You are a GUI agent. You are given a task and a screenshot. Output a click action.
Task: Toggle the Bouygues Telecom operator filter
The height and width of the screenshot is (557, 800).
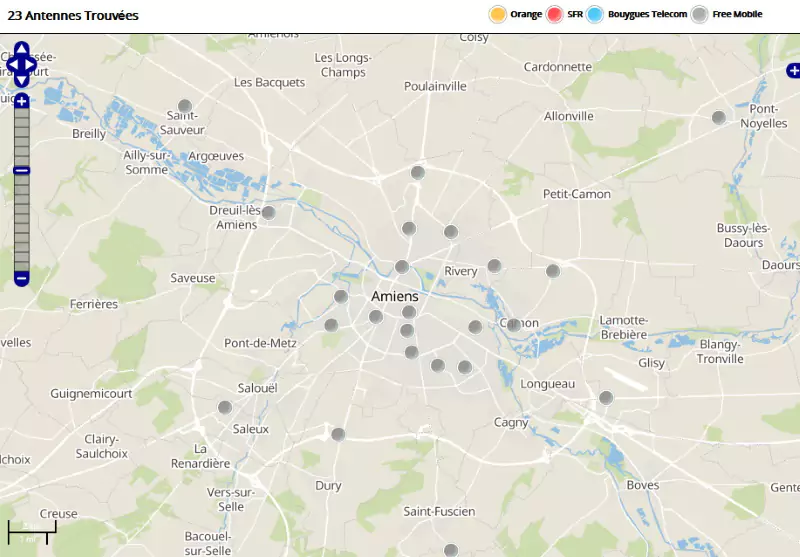click(x=596, y=14)
